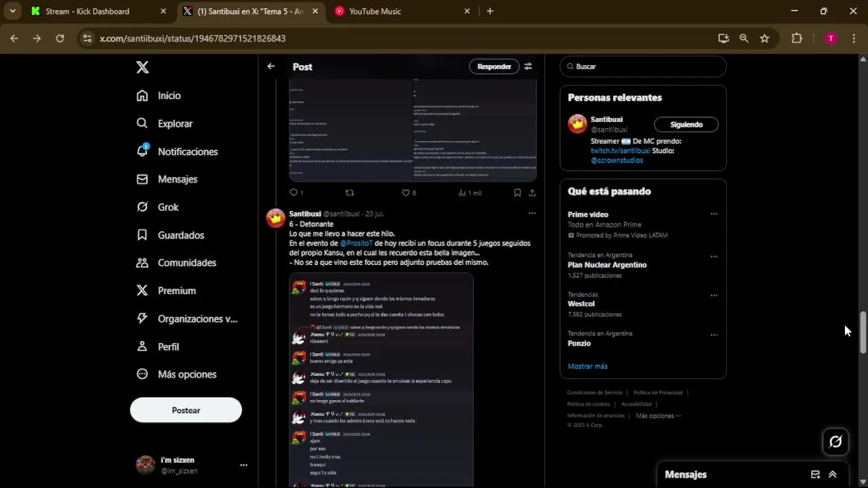Click the repost icon under the post

click(350, 192)
